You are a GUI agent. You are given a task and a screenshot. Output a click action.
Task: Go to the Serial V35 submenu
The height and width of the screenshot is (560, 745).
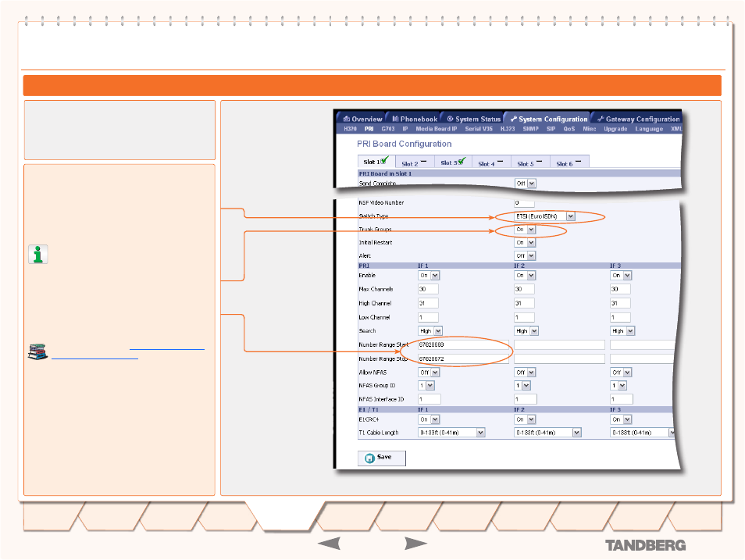[x=479, y=129]
